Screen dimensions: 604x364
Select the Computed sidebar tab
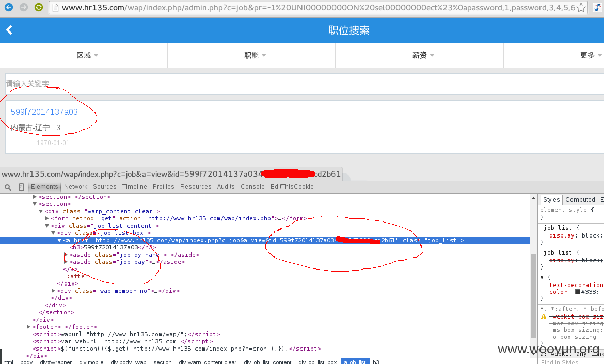[580, 199]
